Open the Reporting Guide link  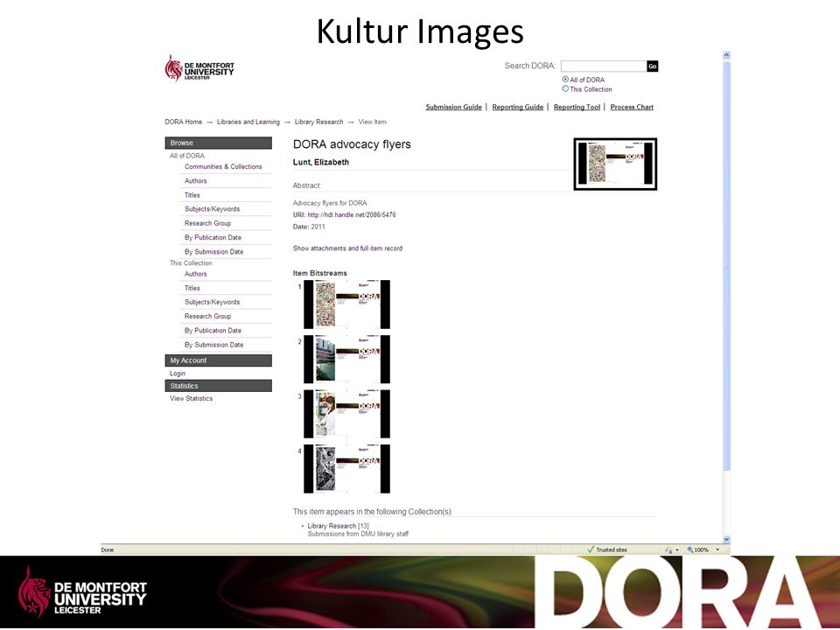click(517, 107)
